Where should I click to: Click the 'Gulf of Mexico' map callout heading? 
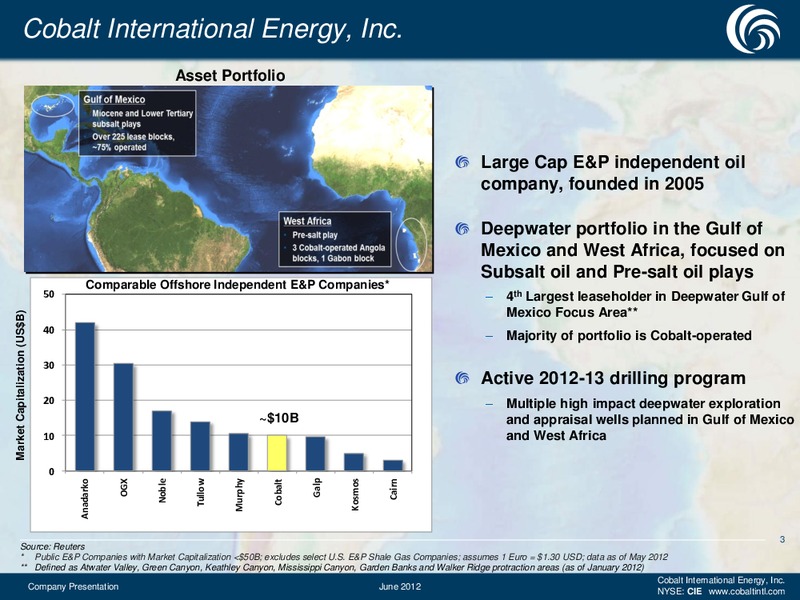point(114,99)
